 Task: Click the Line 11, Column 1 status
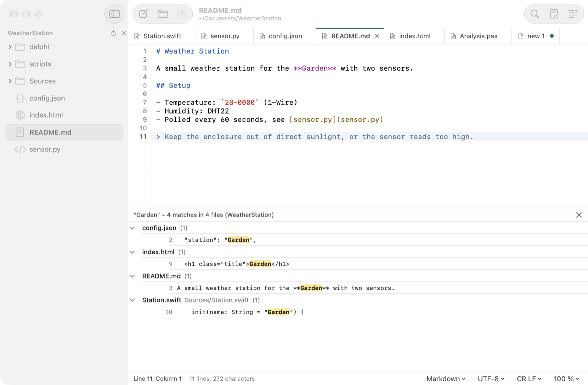pyautogui.click(x=158, y=379)
